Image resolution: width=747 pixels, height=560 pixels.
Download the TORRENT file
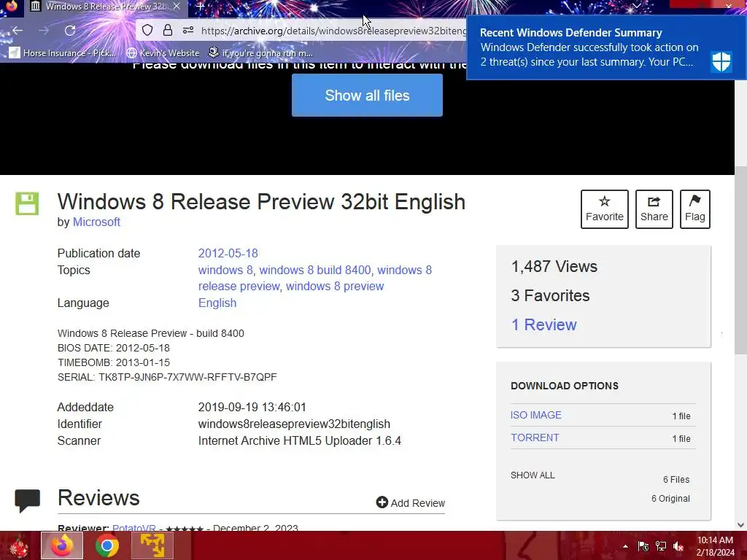click(535, 437)
